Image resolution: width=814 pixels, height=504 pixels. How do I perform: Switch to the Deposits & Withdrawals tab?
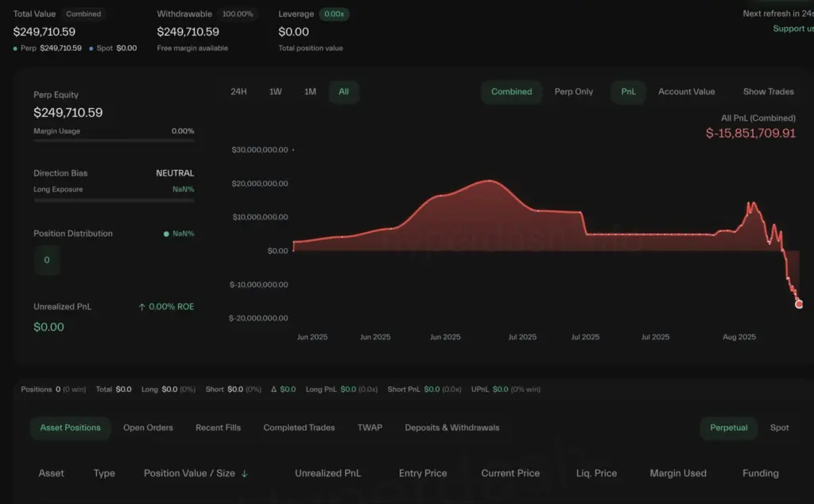click(x=452, y=428)
